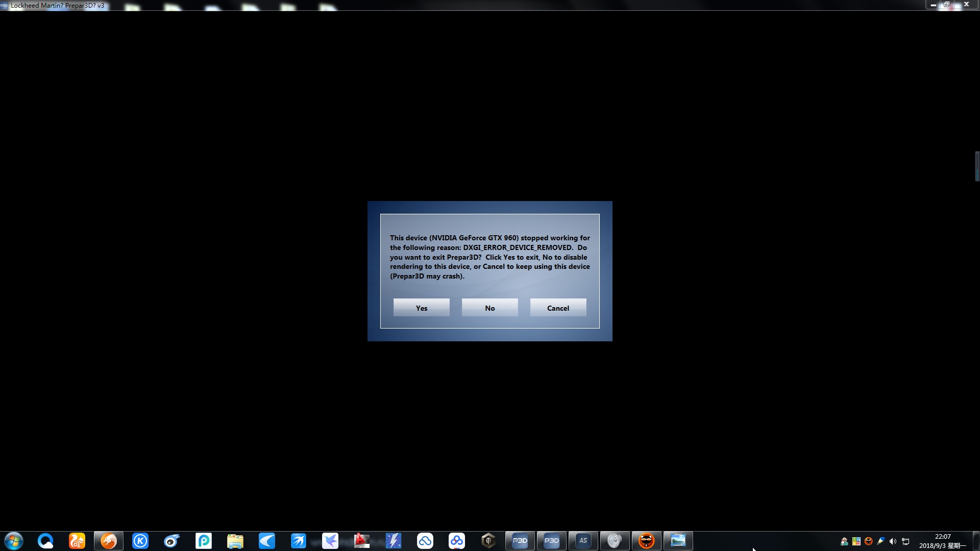
Task: Open the Windows Start menu
Action: pyautogui.click(x=14, y=541)
